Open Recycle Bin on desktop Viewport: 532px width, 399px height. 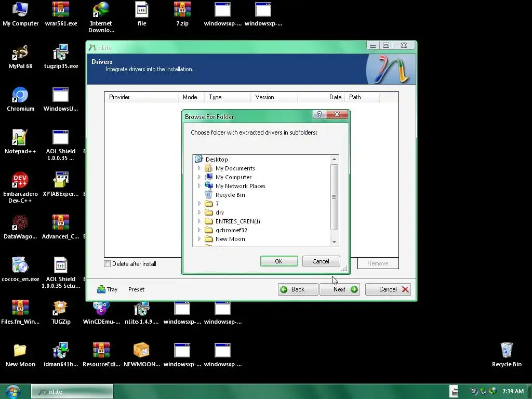point(507,354)
